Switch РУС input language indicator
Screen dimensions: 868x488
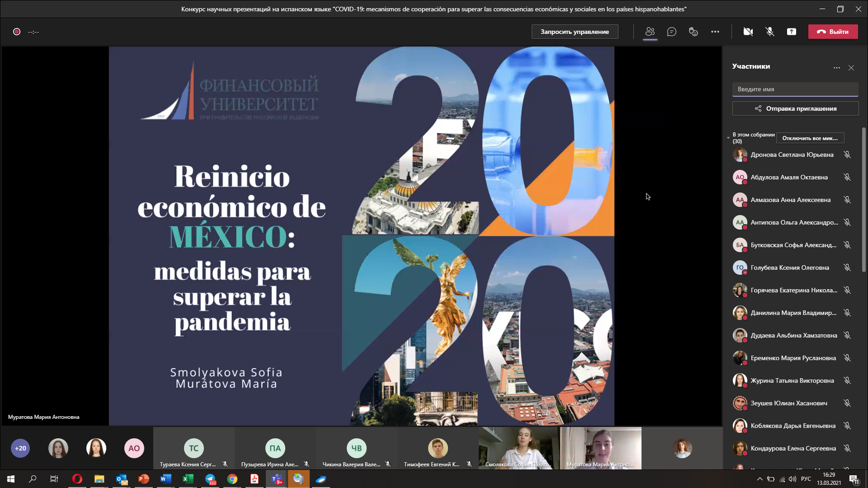pos(806,479)
